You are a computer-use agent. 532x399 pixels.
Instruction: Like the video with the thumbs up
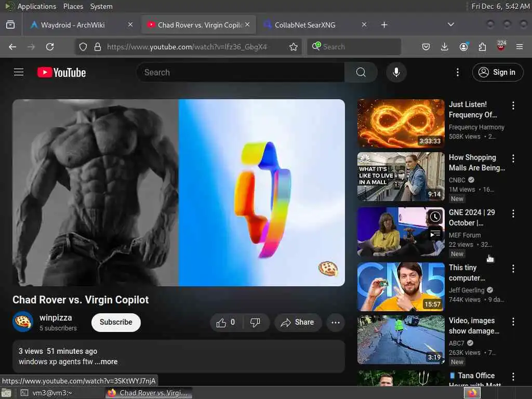(x=226, y=322)
